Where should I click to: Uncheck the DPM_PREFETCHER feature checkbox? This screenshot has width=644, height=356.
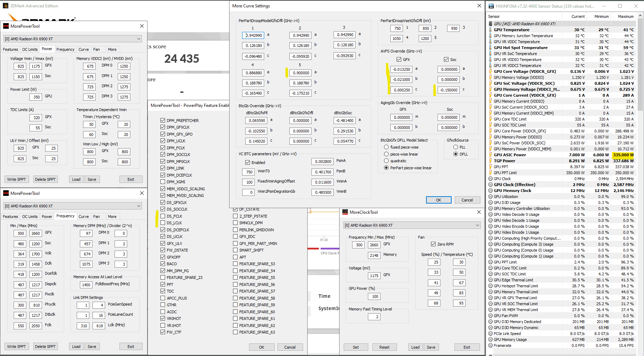click(x=163, y=121)
